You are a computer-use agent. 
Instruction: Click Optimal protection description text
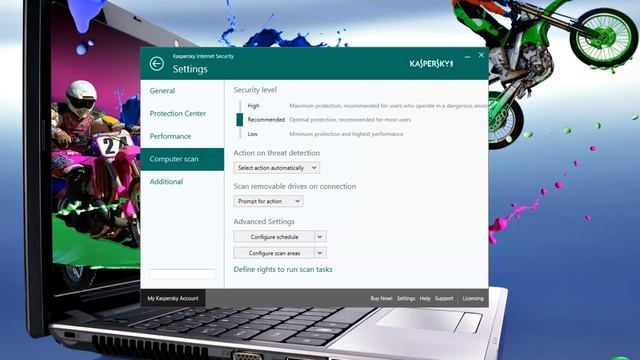pos(350,120)
